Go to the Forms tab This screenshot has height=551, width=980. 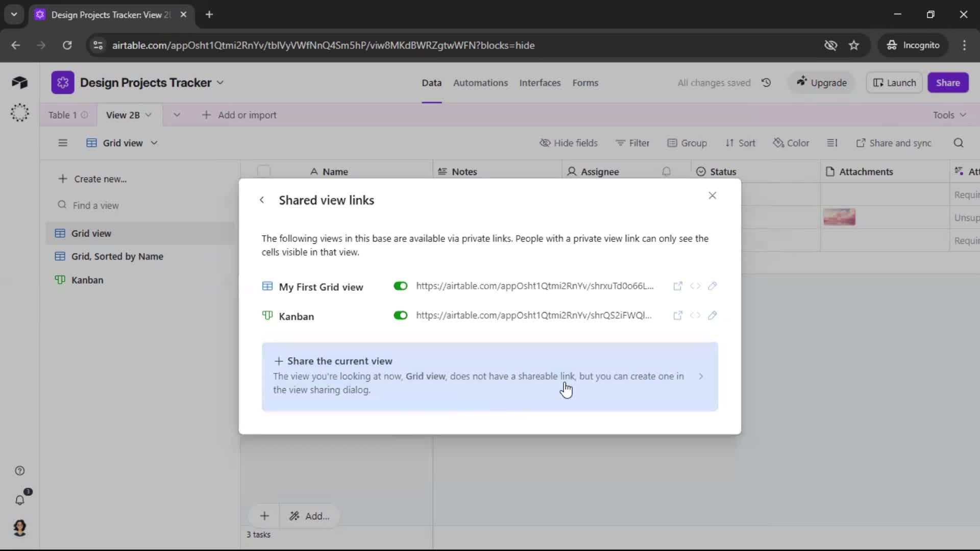(585, 83)
